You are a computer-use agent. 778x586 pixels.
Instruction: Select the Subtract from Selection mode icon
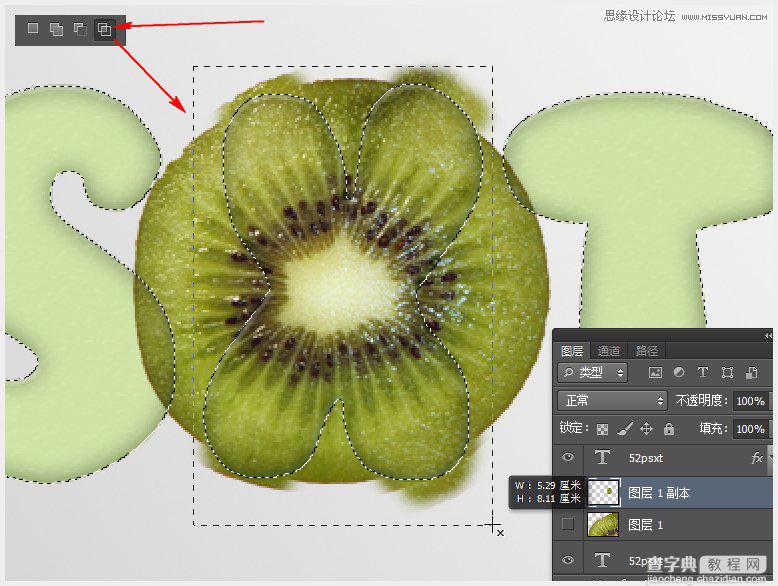coord(80,29)
